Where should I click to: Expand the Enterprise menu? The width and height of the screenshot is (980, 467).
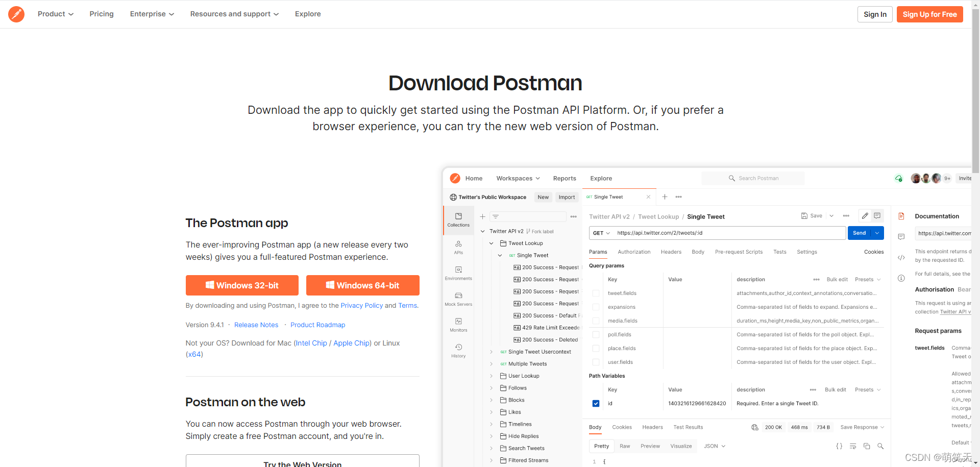[x=152, y=14]
